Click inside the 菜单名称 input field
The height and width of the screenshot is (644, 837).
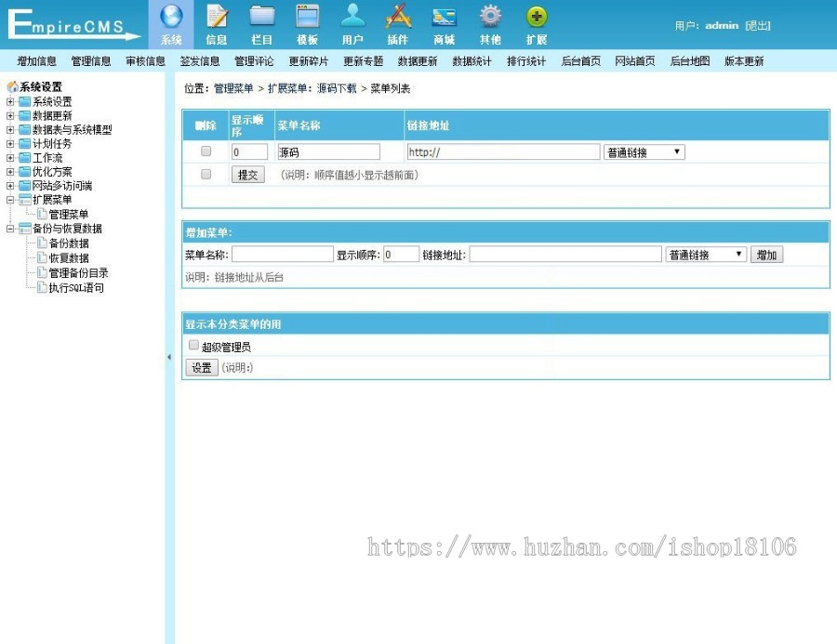tap(282, 253)
